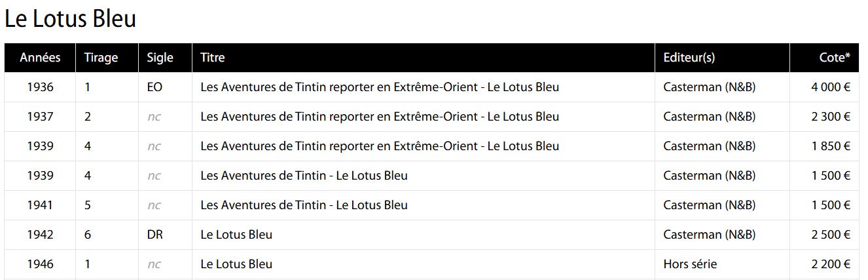Select the 4 000 € price cell

click(x=831, y=87)
